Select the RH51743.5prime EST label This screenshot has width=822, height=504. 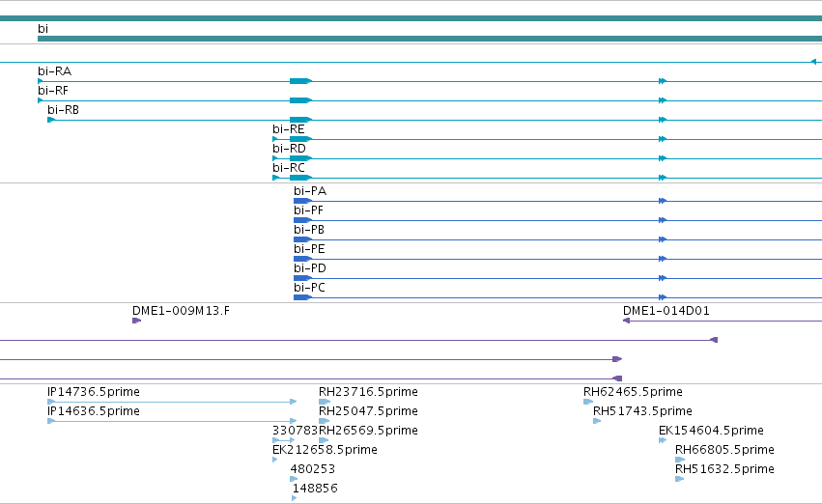[x=642, y=411]
